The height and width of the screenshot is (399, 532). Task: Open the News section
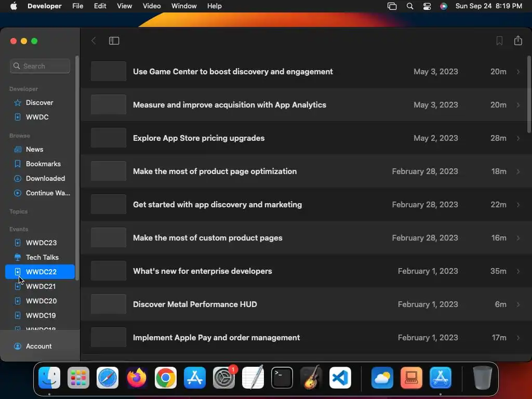tap(40, 149)
